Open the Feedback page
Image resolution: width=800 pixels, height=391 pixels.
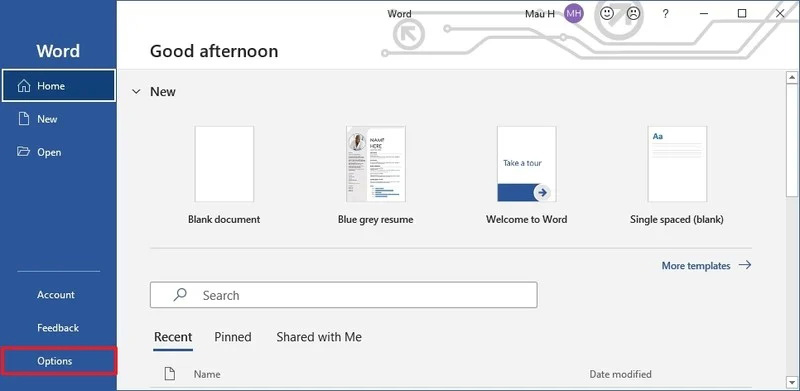[x=59, y=328]
